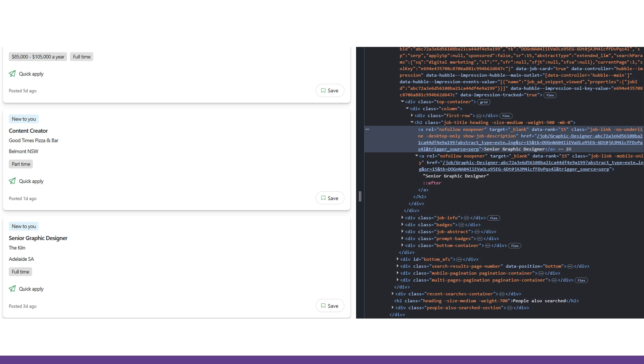Expand the badges div node
Image resolution: width=644 pixels, height=364 pixels.
click(402, 224)
